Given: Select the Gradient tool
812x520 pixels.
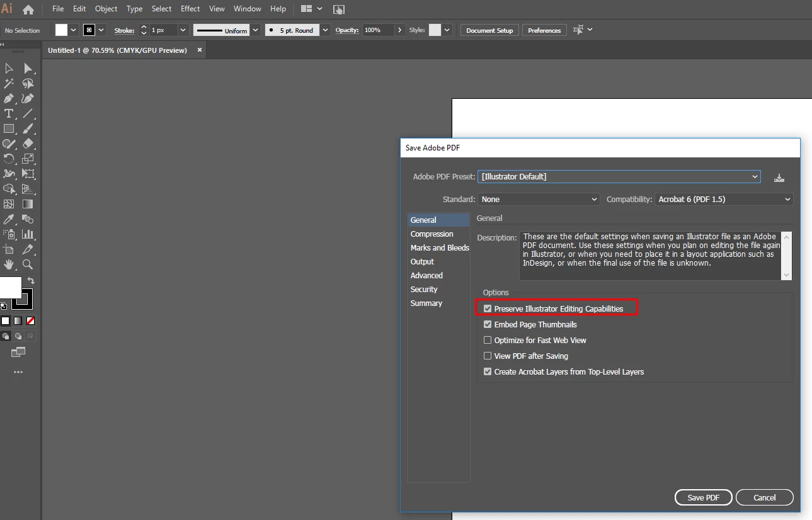Looking at the screenshot, I should coord(28,204).
